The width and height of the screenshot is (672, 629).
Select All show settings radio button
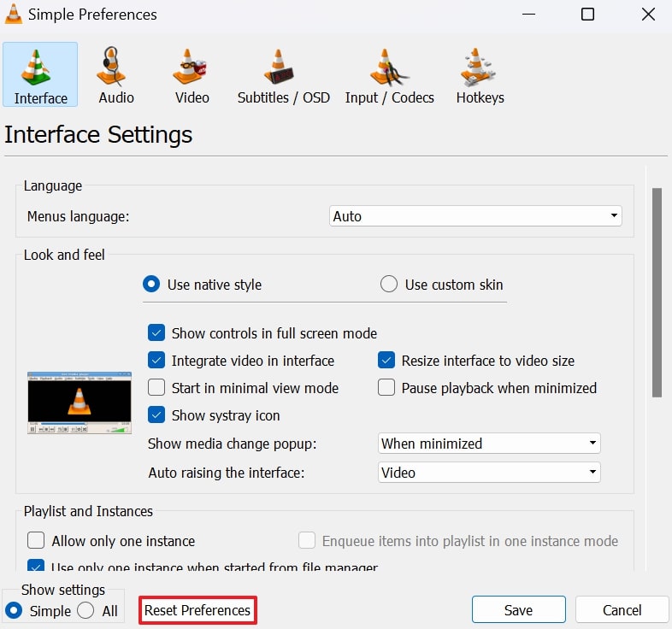pos(85,610)
